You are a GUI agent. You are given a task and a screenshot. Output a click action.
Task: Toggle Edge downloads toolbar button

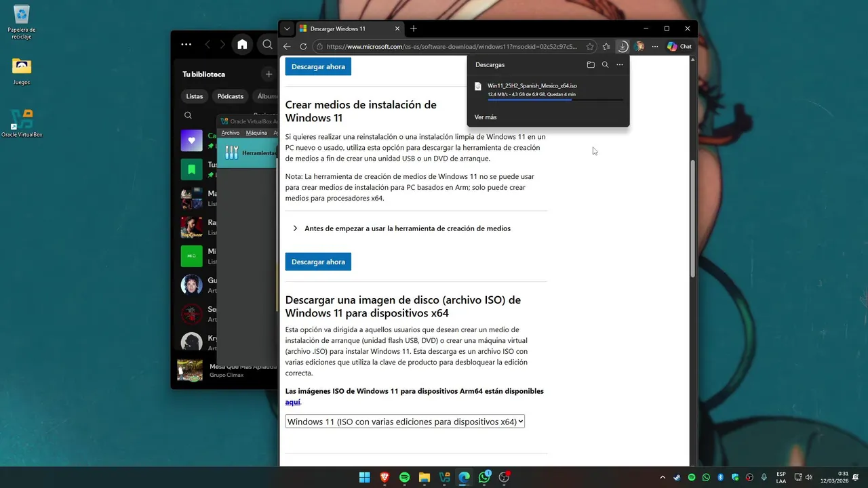point(623,47)
